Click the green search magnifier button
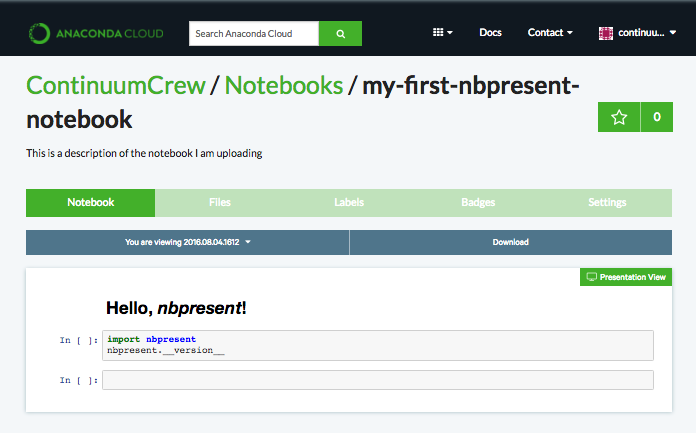The height and width of the screenshot is (433, 696). (x=340, y=33)
